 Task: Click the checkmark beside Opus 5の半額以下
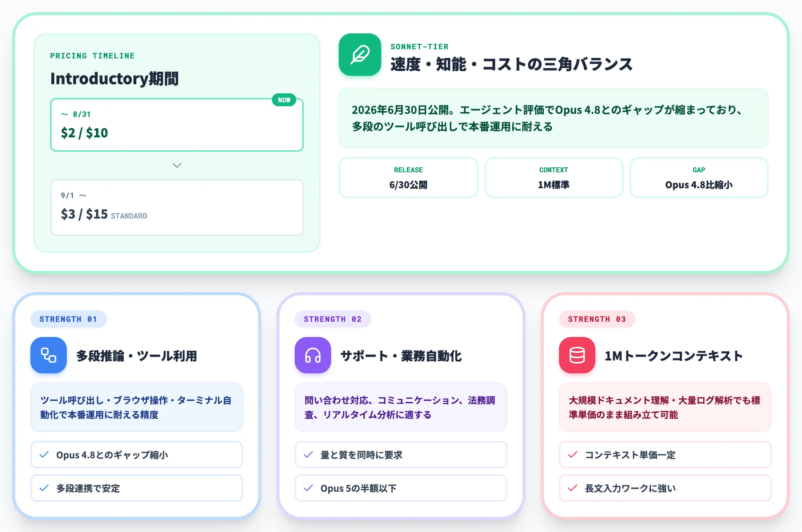tap(308, 488)
